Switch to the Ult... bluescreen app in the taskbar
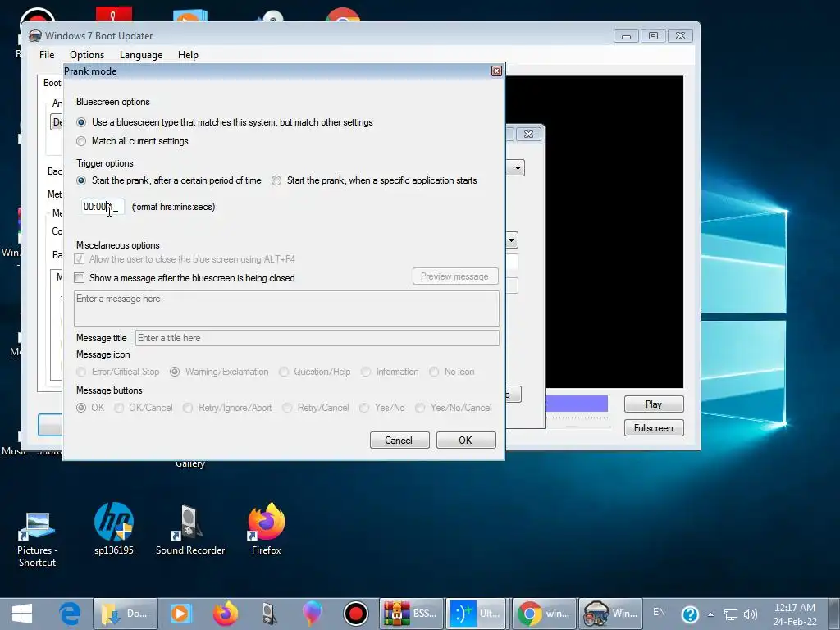This screenshot has width=840, height=630. (476, 614)
